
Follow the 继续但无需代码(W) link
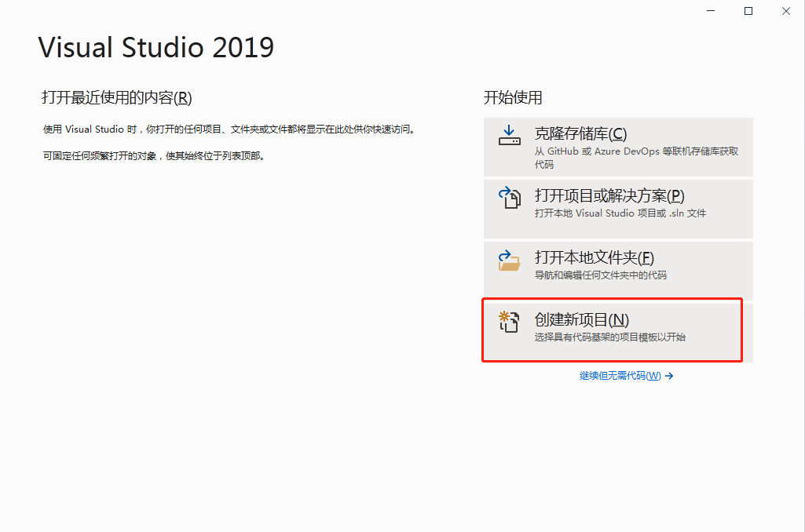[x=620, y=376]
